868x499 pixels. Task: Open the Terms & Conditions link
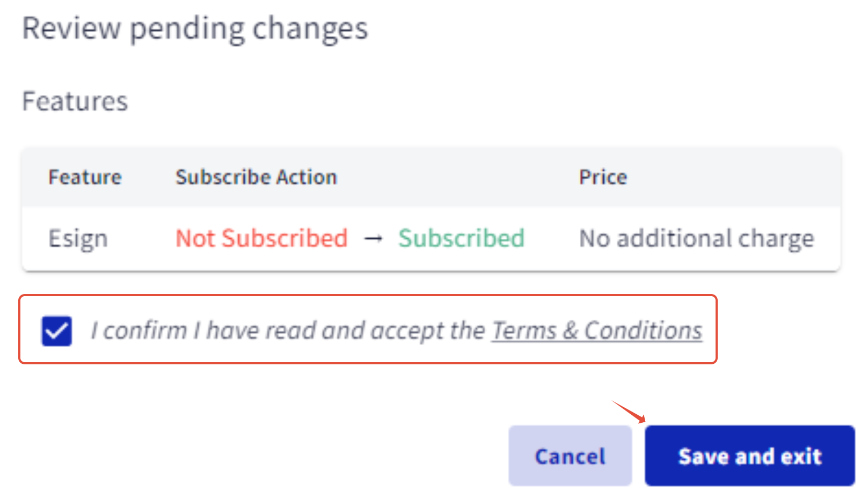click(597, 331)
